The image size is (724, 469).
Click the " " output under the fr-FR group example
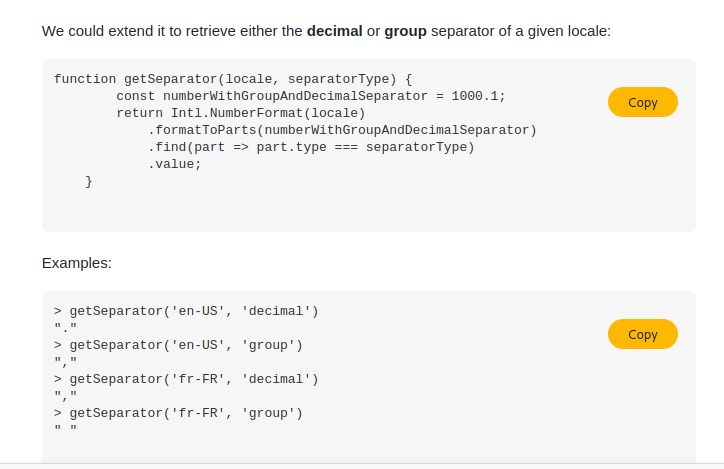tap(66, 429)
